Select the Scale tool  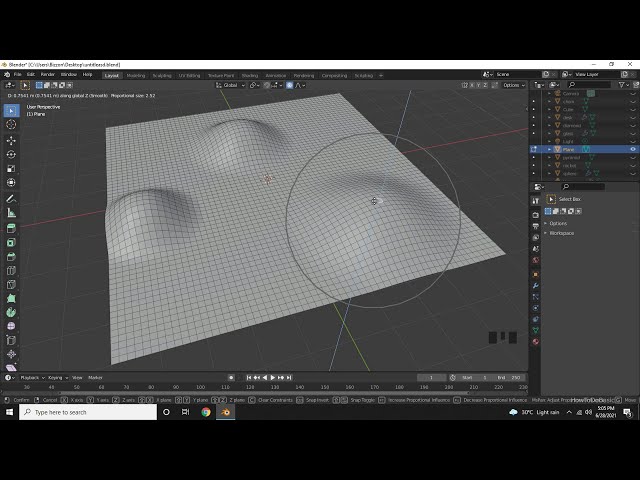[11, 169]
